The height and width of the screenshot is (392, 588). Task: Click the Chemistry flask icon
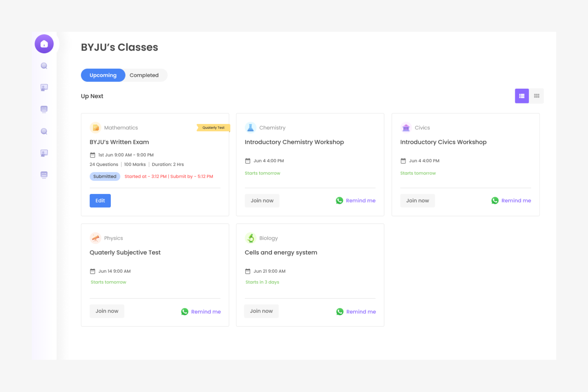(x=250, y=128)
